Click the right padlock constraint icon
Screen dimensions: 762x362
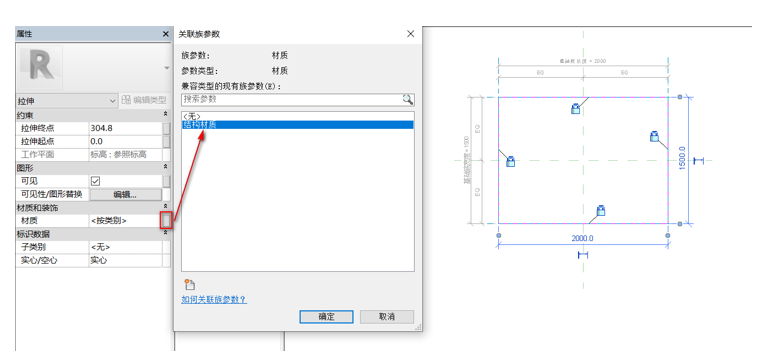click(654, 136)
